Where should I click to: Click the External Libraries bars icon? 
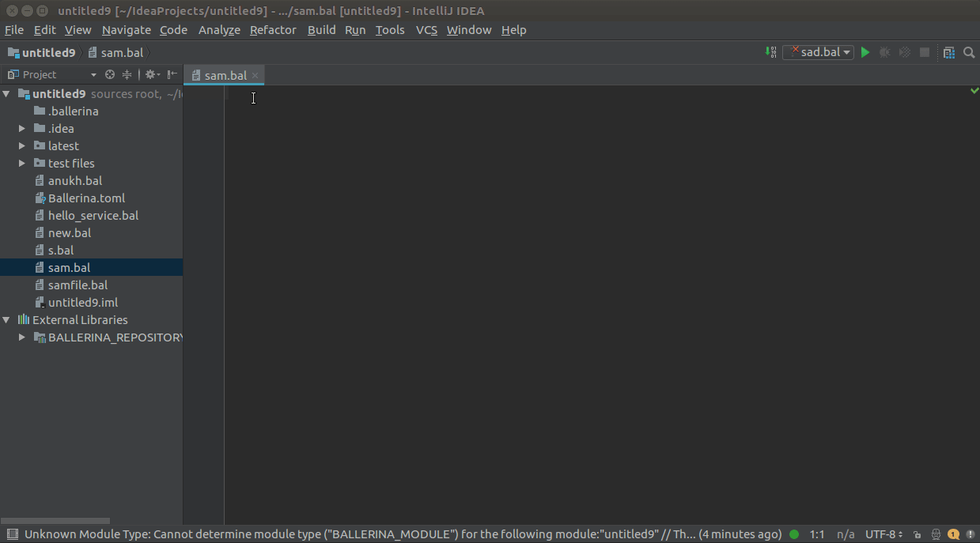[24, 319]
